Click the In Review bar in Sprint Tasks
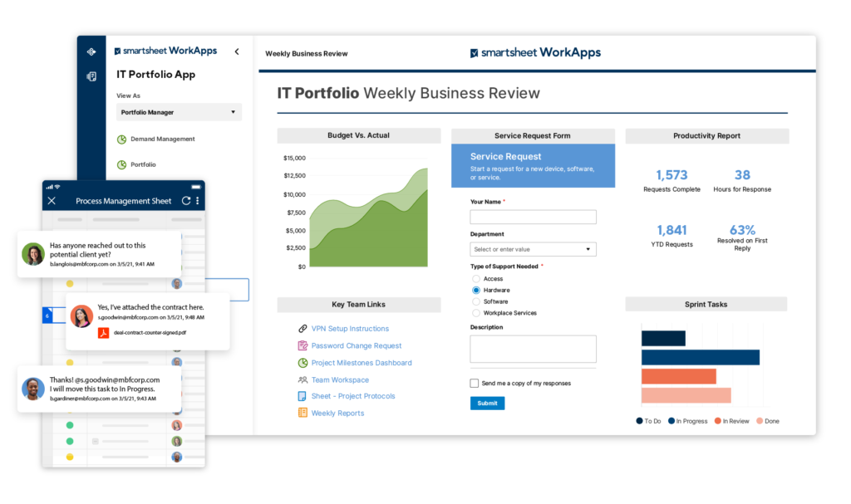This screenshot has width=851, height=504. [678, 376]
